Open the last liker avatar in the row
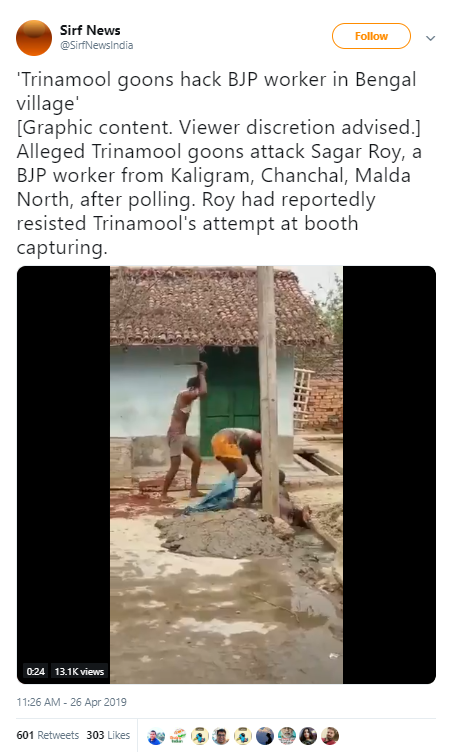The width and height of the screenshot is (456, 752). pyautogui.click(x=330, y=736)
